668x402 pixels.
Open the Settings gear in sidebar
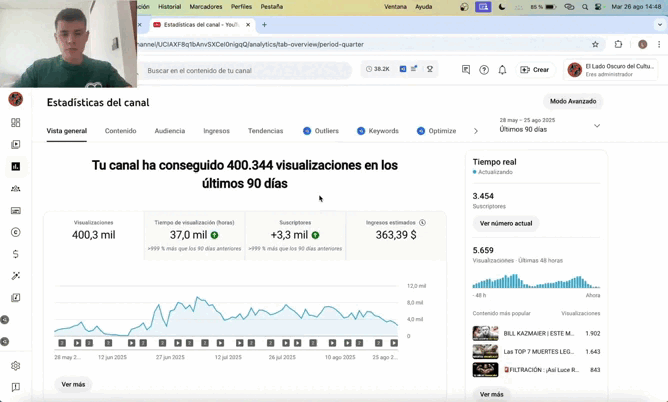click(15, 366)
